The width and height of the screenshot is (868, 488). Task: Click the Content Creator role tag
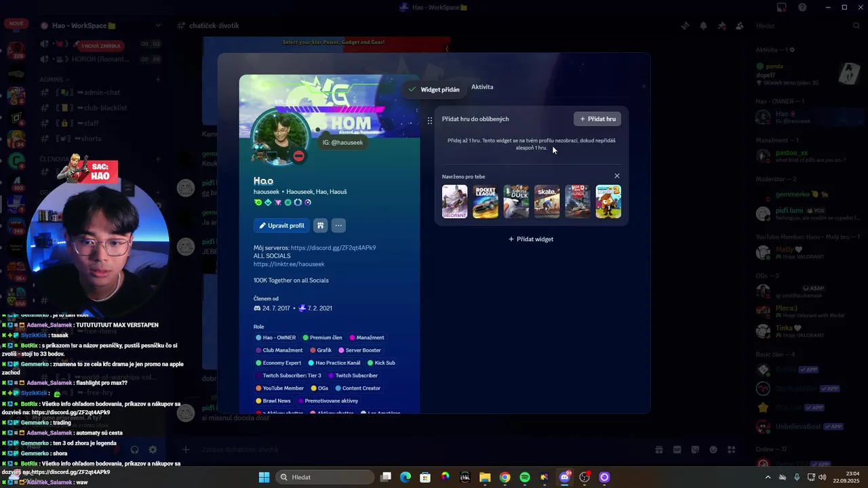357,388
